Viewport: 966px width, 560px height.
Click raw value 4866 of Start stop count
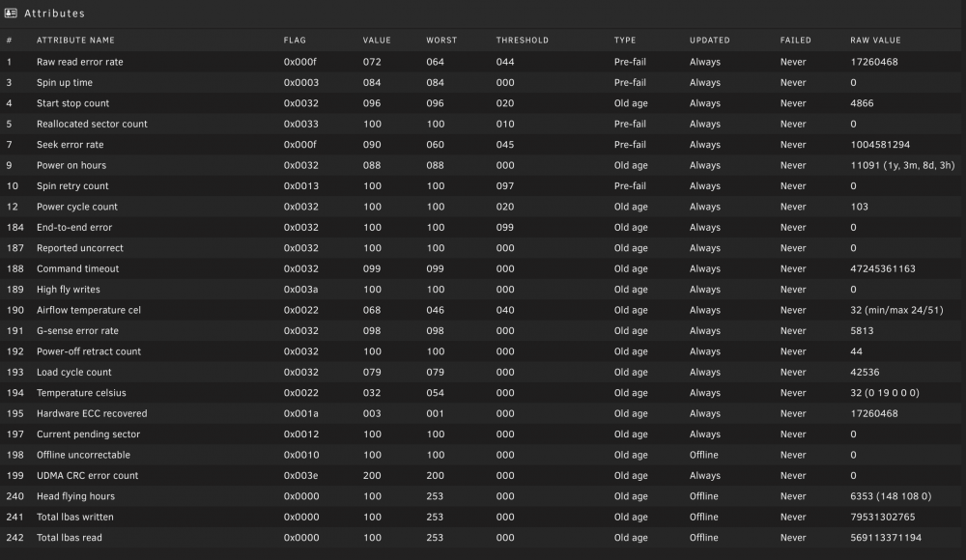click(x=862, y=103)
